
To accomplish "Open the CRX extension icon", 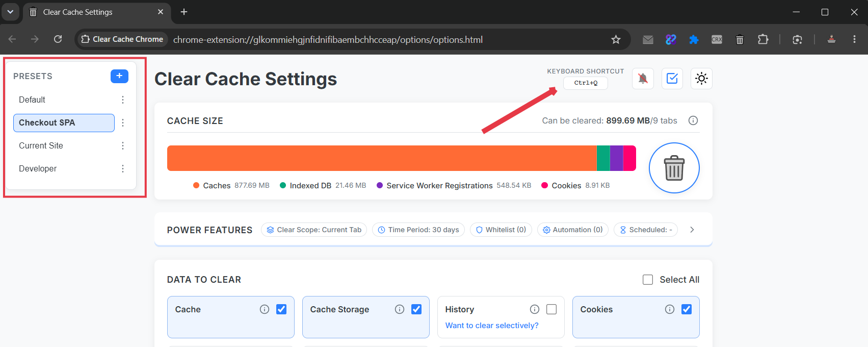I will pos(717,39).
